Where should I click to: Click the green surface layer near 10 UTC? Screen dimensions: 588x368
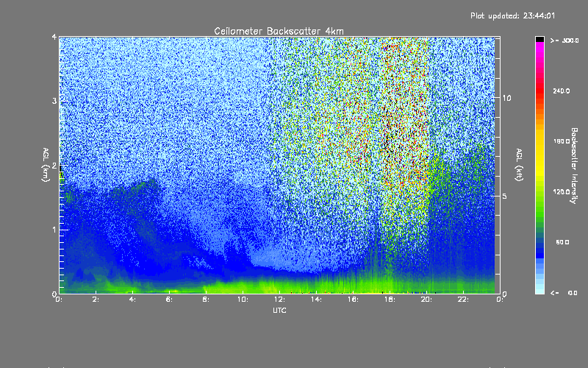pyautogui.click(x=243, y=287)
